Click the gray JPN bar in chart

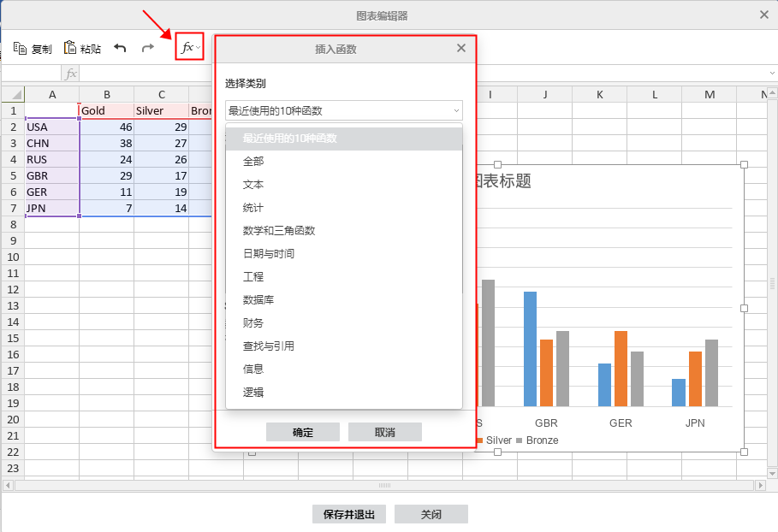click(711, 373)
